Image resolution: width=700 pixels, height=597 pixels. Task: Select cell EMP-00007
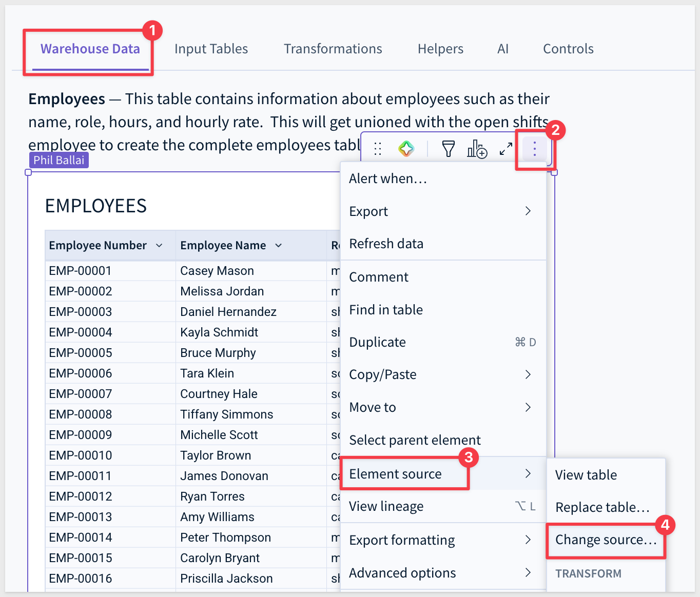[110, 394]
